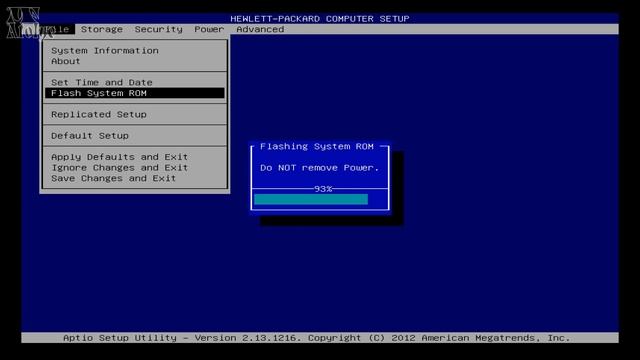Open Replicated Setup option
640x360 pixels.
click(99, 114)
